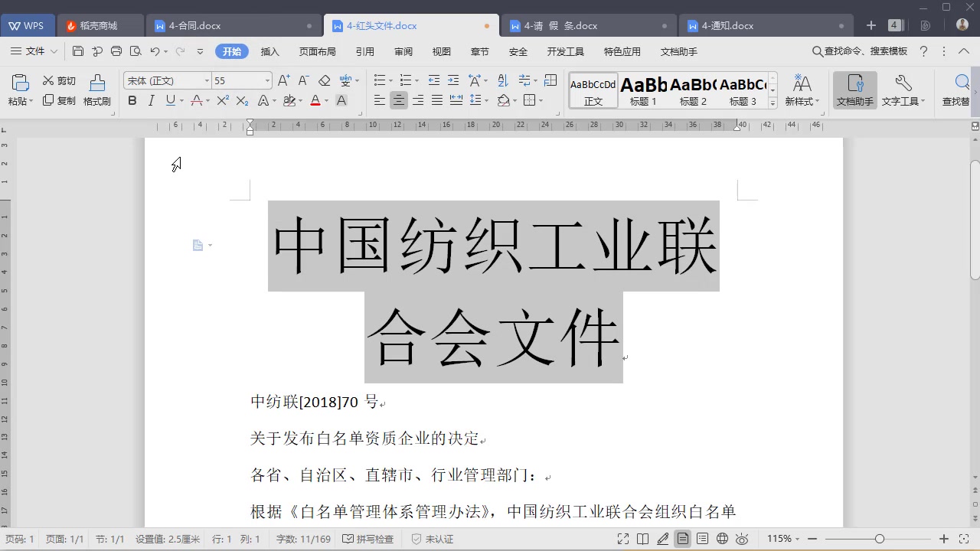The height and width of the screenshot is (551, 980).
Task: Click the borders icon
Action: coord(530,100)
